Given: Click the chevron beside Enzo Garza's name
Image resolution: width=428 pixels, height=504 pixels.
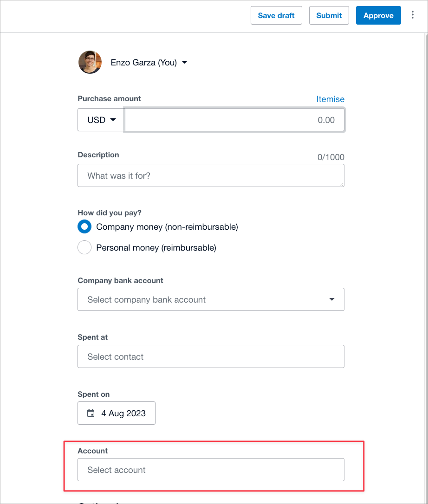Looking at the screenshot, I should pyautogui.click(x=184, y=62).
